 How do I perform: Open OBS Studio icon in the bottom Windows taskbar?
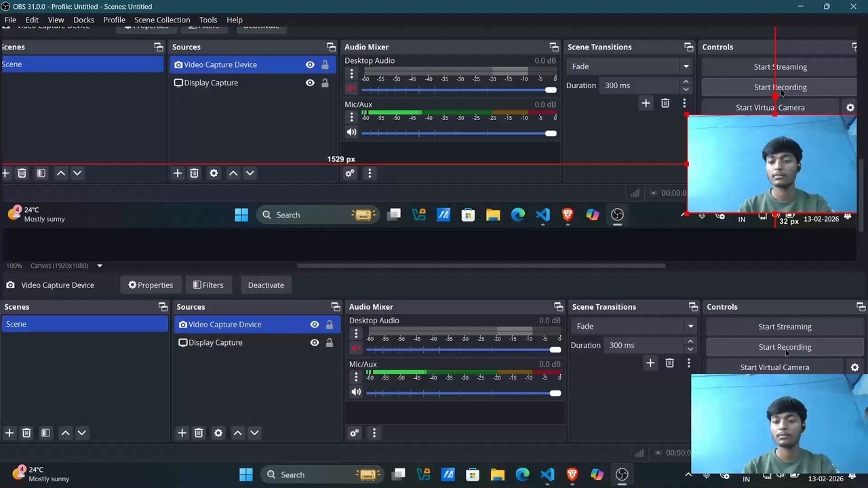tap(622, 474)
